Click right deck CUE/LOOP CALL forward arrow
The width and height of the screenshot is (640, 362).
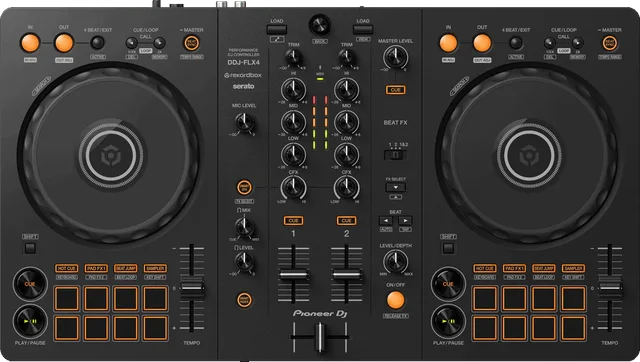[x=578, y=42]
